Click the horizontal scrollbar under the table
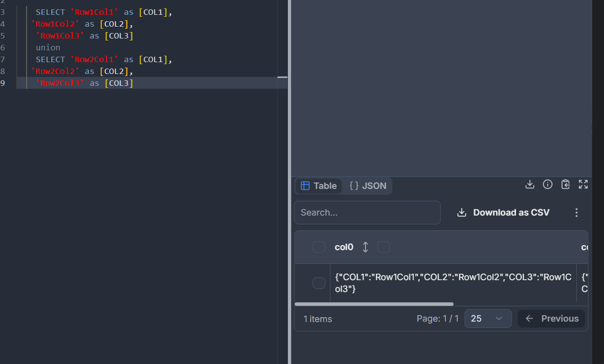This screenshot has height=364, width=604. click(x=374, y=304)
